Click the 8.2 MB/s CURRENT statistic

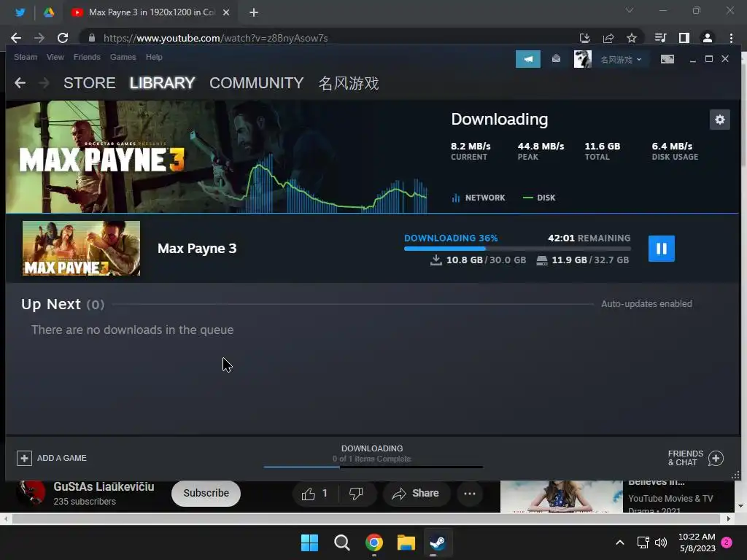tap(471, 151)
